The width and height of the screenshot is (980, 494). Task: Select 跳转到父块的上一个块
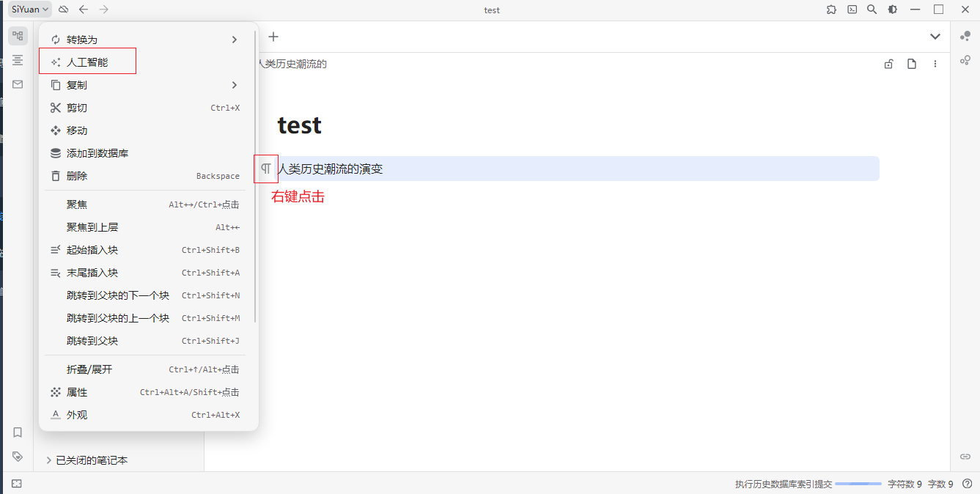[145, 318]
